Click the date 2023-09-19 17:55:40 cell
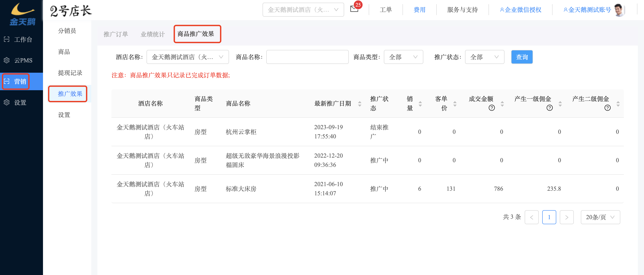This screenshot has width=644, height=275. click(329, 132)
